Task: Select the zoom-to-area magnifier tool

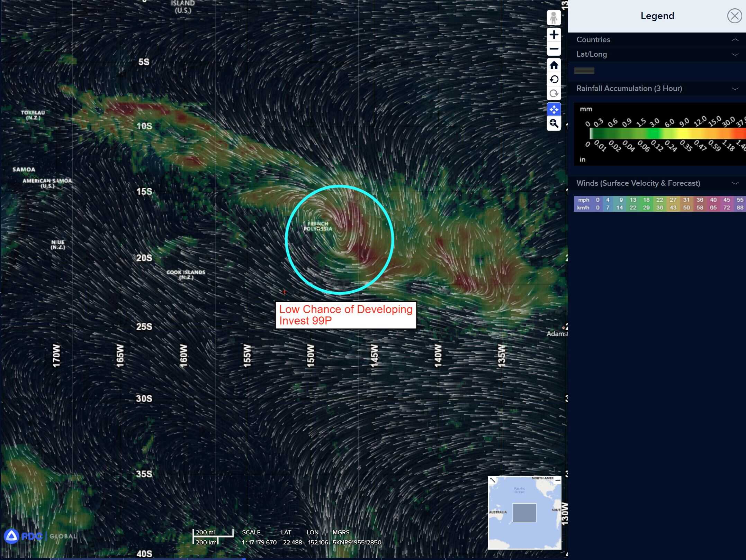Action: coord(554,123)
